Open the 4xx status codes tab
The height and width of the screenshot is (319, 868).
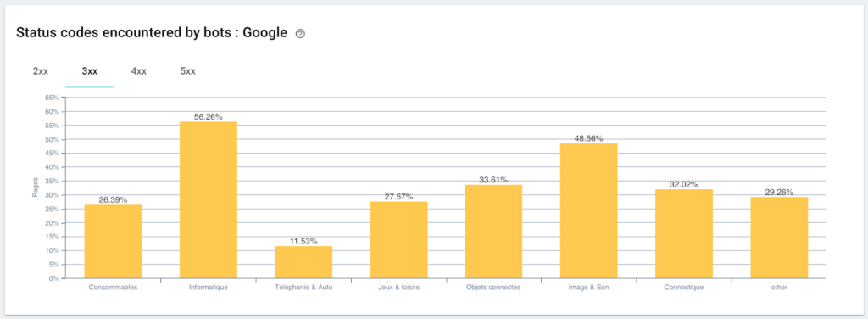[x=139, y=71]
